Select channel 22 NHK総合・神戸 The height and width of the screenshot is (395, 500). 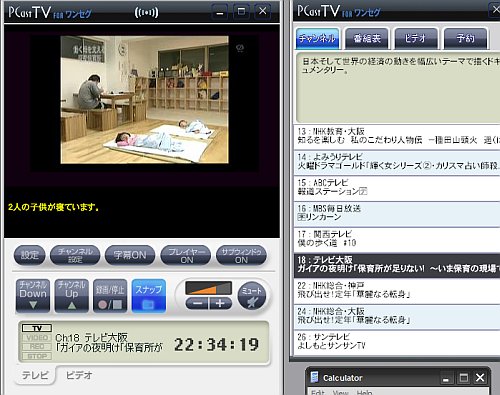tap(397, 291)
